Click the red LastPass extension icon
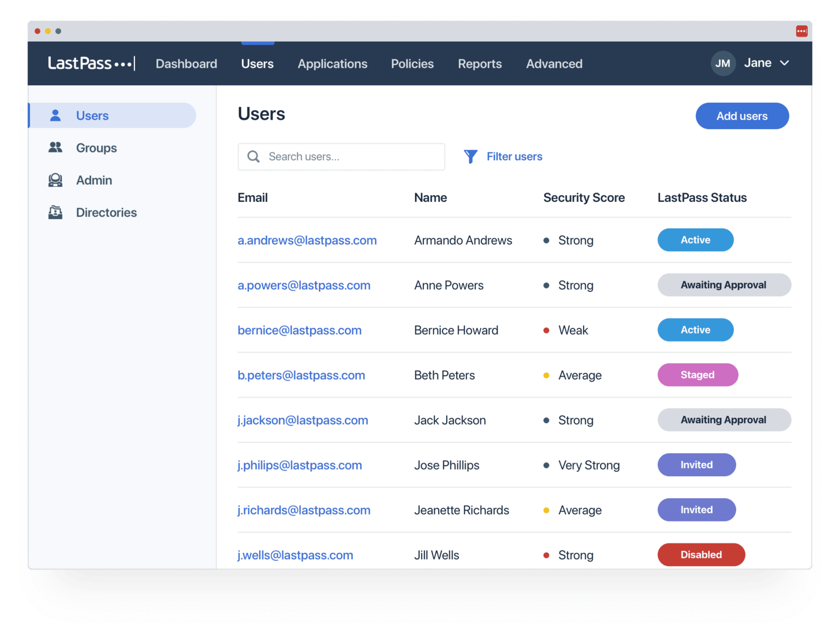The height and width of the screenshot is (632, 840). (x=802, y=31)
